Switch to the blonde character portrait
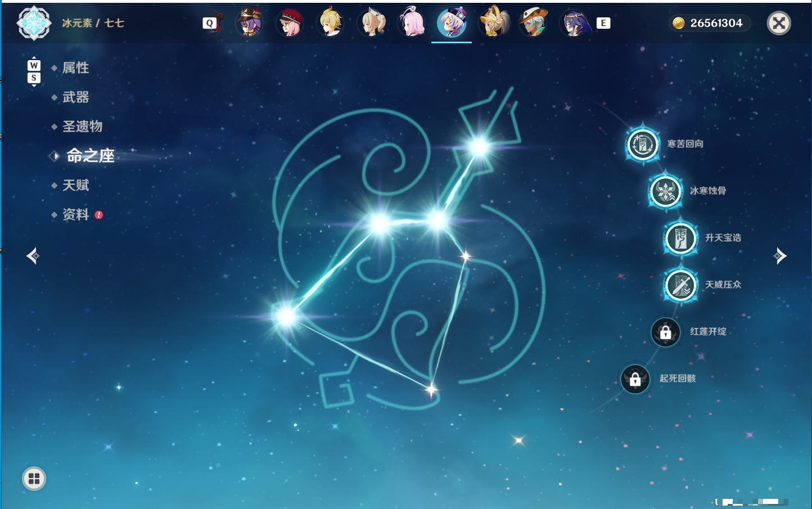This screenshot has width=812, height=509. tap(331, 23)
